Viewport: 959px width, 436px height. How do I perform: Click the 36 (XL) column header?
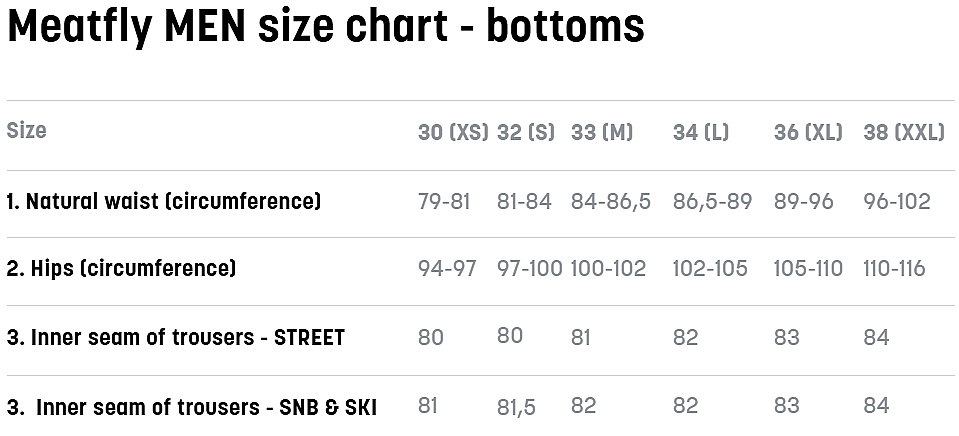click(x=808, y=132)
